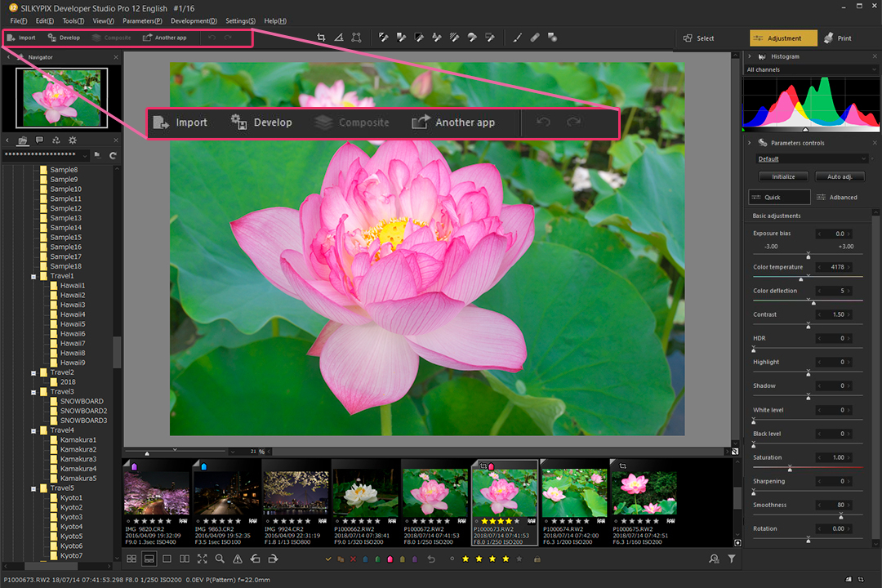Viewport: 882px width, 588px height.
Task: Toggle the pink color mark in bottom toolbar
Action: click(390, 559)
